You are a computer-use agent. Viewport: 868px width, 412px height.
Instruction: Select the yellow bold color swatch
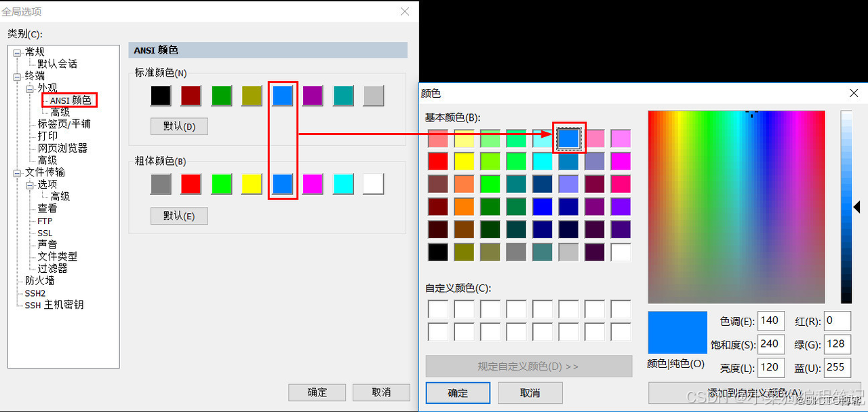point(252,183)
